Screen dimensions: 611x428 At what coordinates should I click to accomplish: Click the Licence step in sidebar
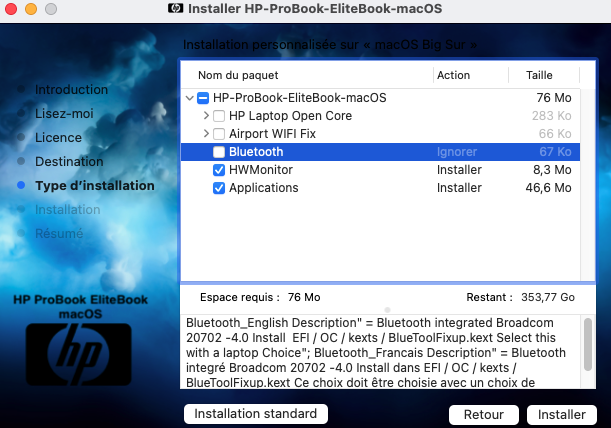click(x=58, y=137)
